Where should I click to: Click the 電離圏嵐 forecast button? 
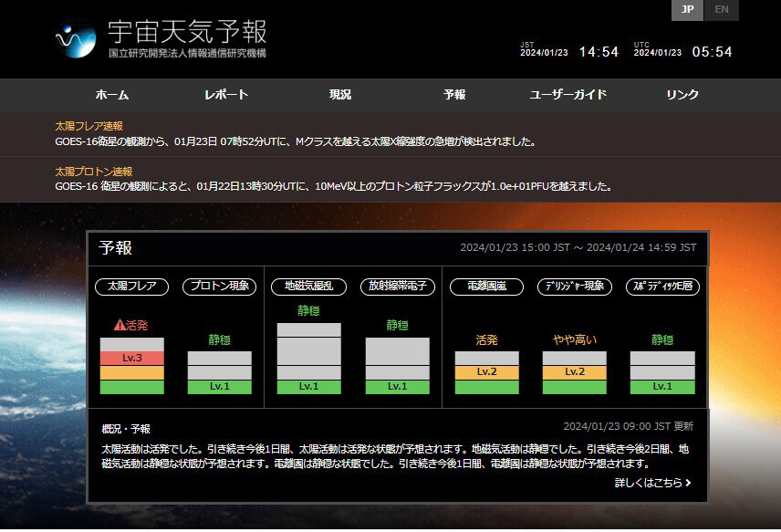click(486, 287)
